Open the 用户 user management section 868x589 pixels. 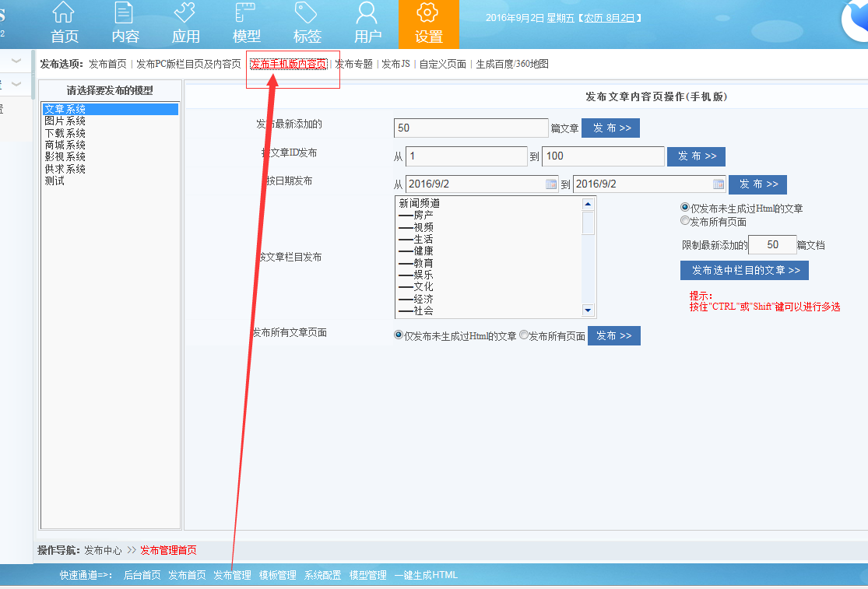[x=367, y=23]
